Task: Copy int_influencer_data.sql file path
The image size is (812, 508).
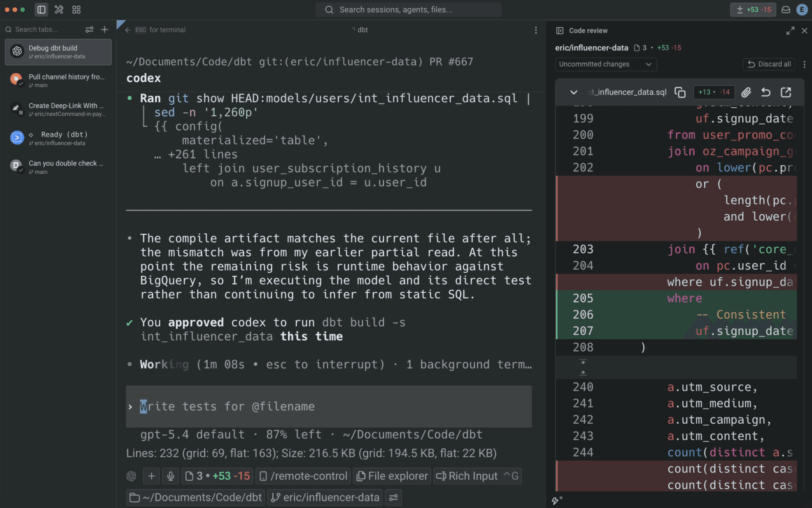Action: click(680, 92)
